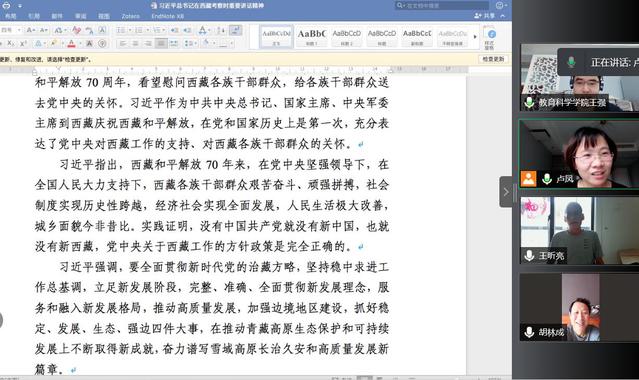Image resolution: width=639 pixels, height=380 pixels.
Task: Click the 检查更新 button
Action: coord(493,59)
